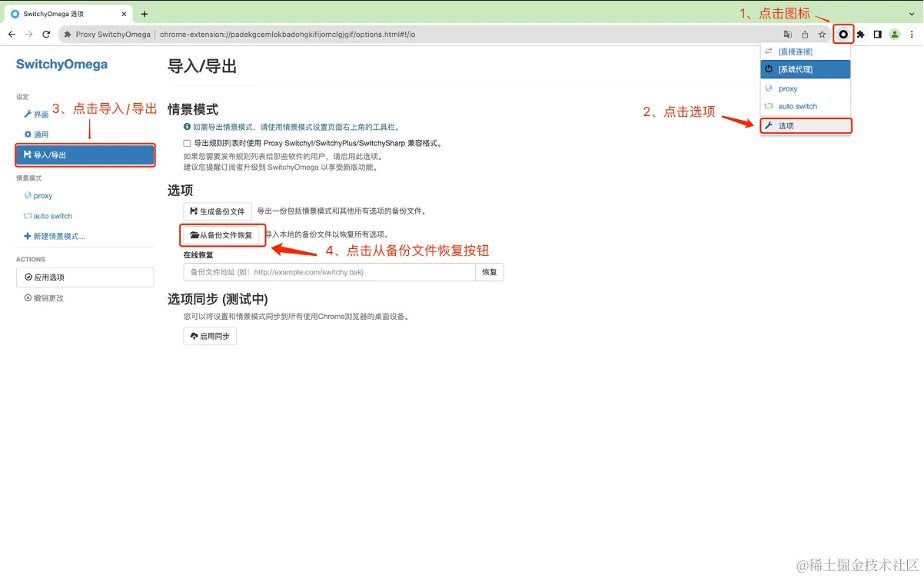Click the SwitchyOmega extension icon in the toolbar
924x578 pixels.
(x=843, y=35)
